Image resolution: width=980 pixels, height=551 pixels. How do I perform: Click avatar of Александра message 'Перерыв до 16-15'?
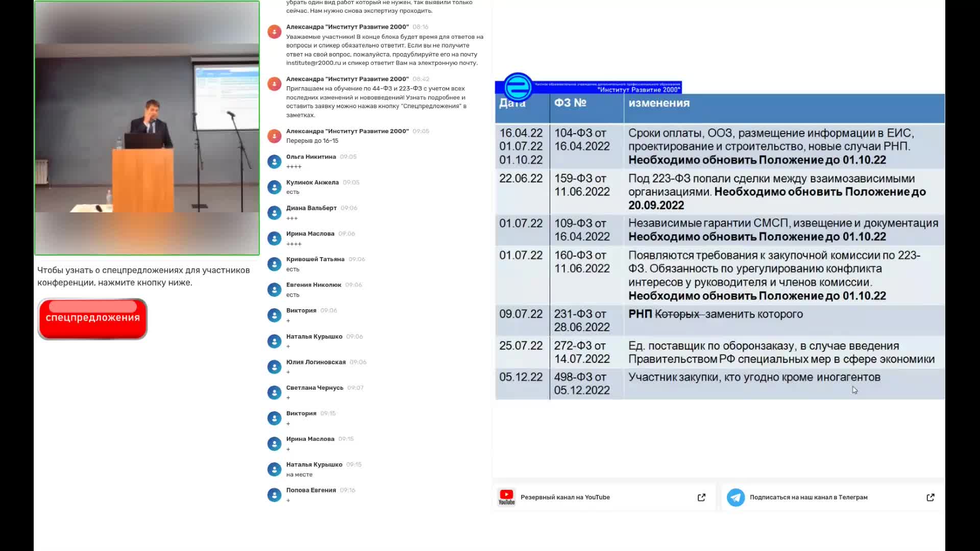pos(274,136)
